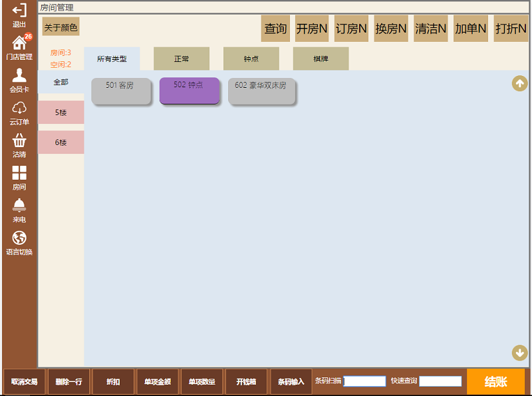
Task: Click the 删除一行 button
Action: click(x=69, y=382)
